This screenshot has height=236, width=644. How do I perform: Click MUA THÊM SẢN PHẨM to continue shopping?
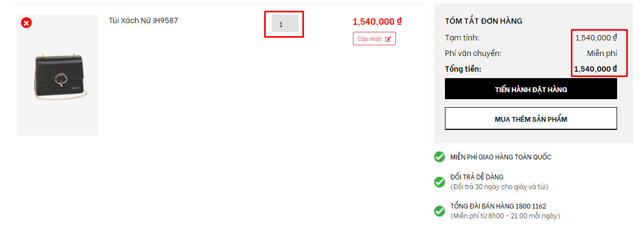[x=530, y=119]
